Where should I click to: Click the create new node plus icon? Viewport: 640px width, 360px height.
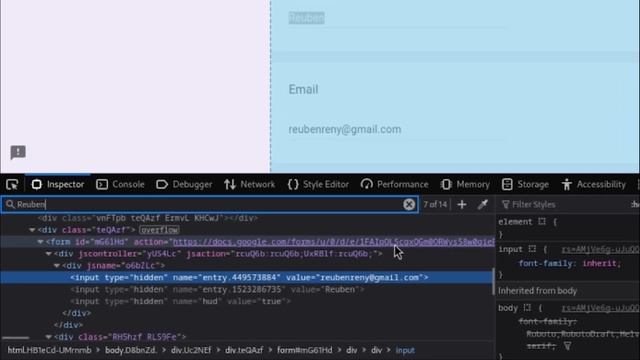[x=462, y=204]
